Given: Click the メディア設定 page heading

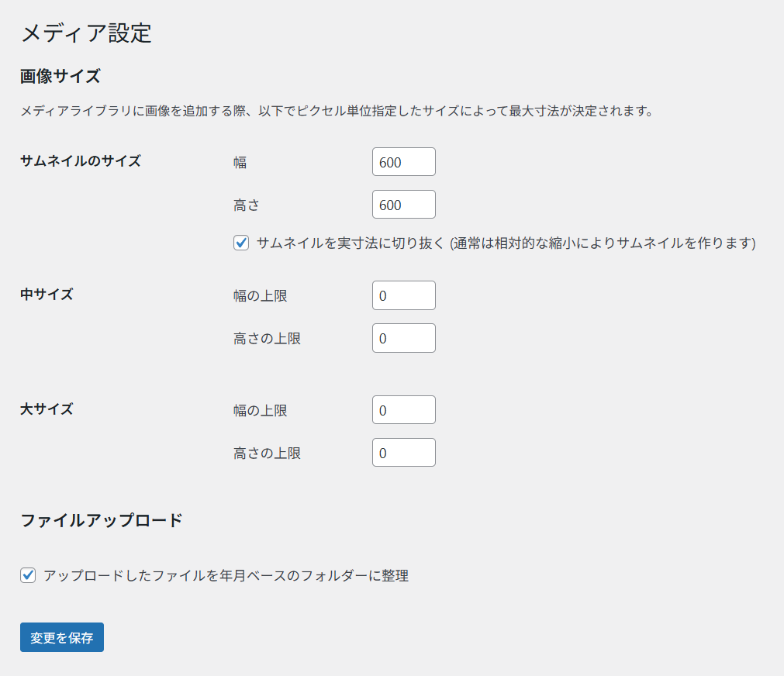Looking at the screenshot, I should click(x=85, y=33).
